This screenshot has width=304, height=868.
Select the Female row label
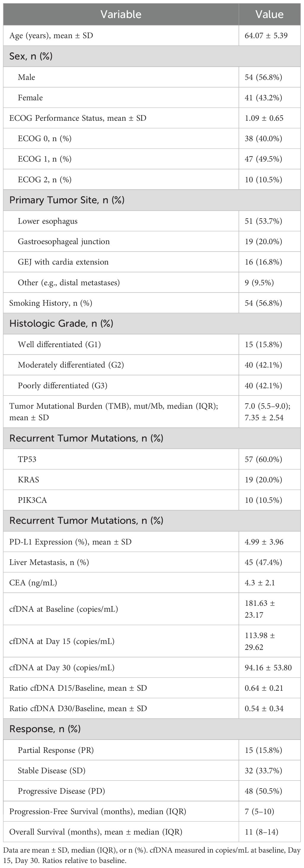[30, 98]
